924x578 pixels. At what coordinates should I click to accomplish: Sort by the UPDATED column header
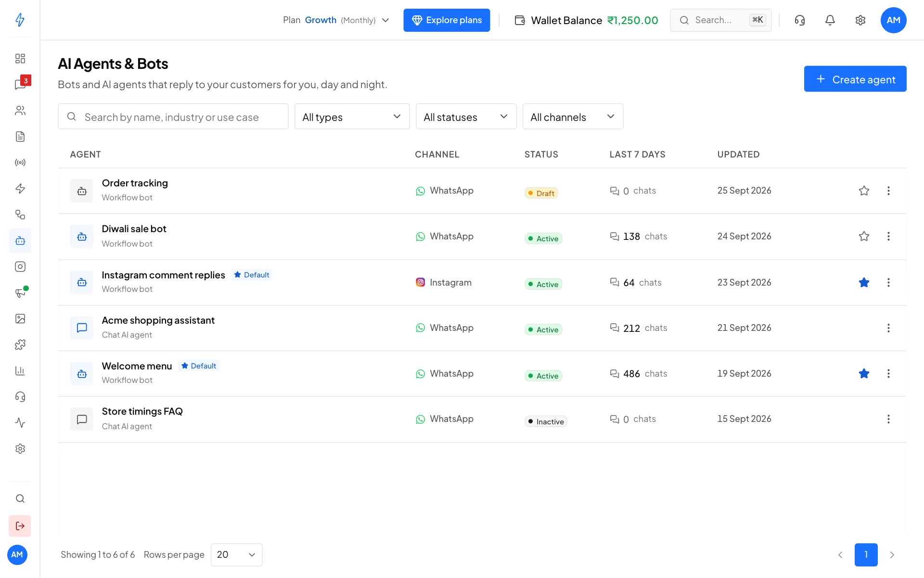point(738,154)
